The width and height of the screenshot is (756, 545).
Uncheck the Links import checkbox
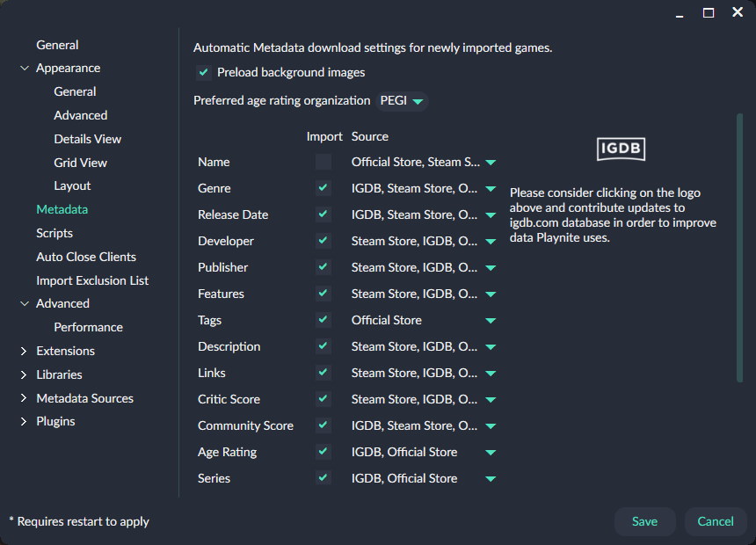click(323, 373)
